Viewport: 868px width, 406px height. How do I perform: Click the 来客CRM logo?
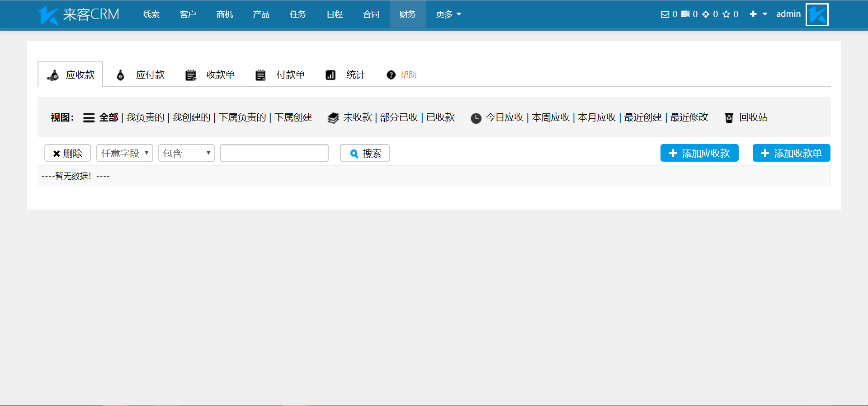[x=78, y=14]
